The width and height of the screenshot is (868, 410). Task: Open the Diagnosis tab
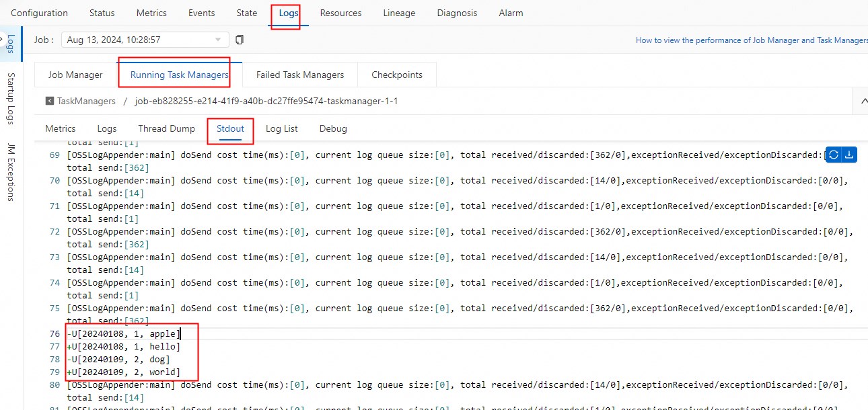pyautogui.click(x=457, y=13)
